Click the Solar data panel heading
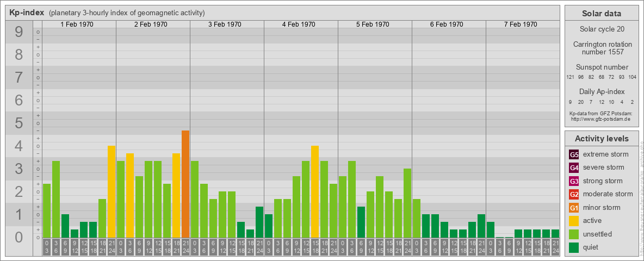The image size is (644, 261). [601, 14]
